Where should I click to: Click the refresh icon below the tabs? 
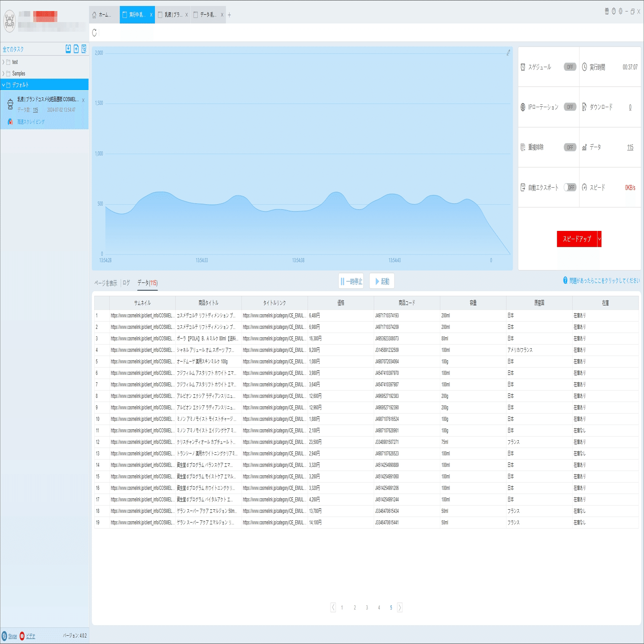(95, 33)
